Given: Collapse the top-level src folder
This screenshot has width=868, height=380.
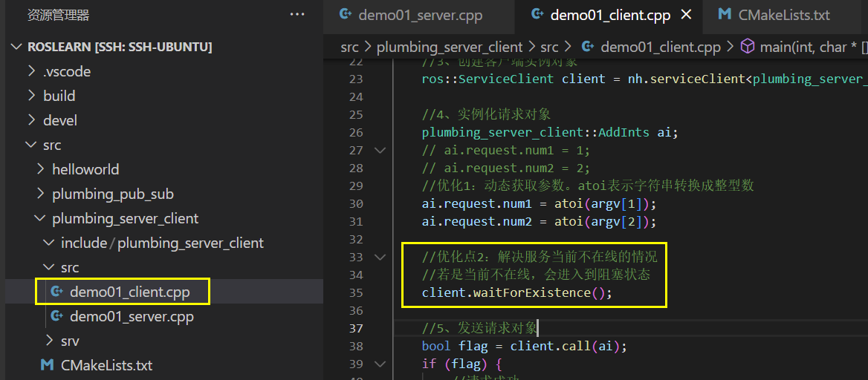Looking at the screenshot, I should 30,145.
